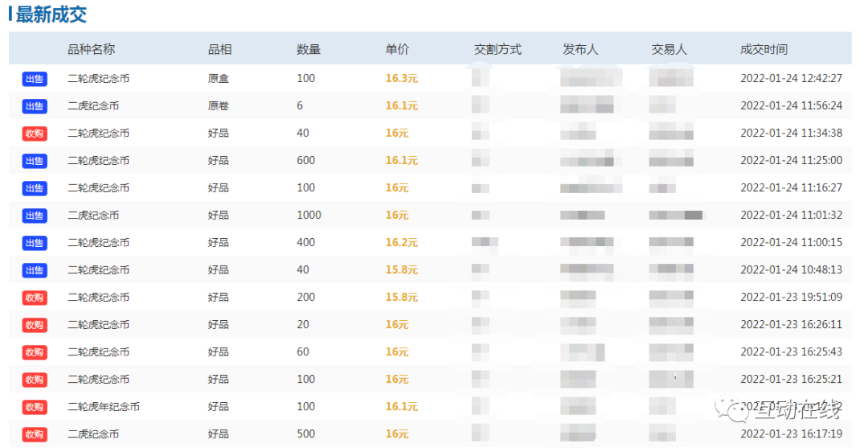The image size is (868, 448).
Task: Click the 品相 column header
Action: click(x=219, y=49)
